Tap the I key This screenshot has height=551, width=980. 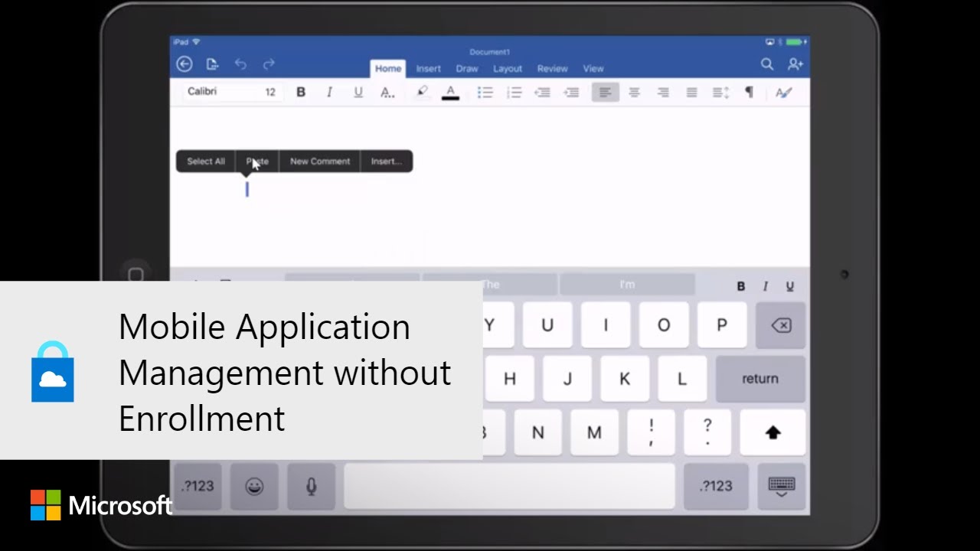click(605, 325)
